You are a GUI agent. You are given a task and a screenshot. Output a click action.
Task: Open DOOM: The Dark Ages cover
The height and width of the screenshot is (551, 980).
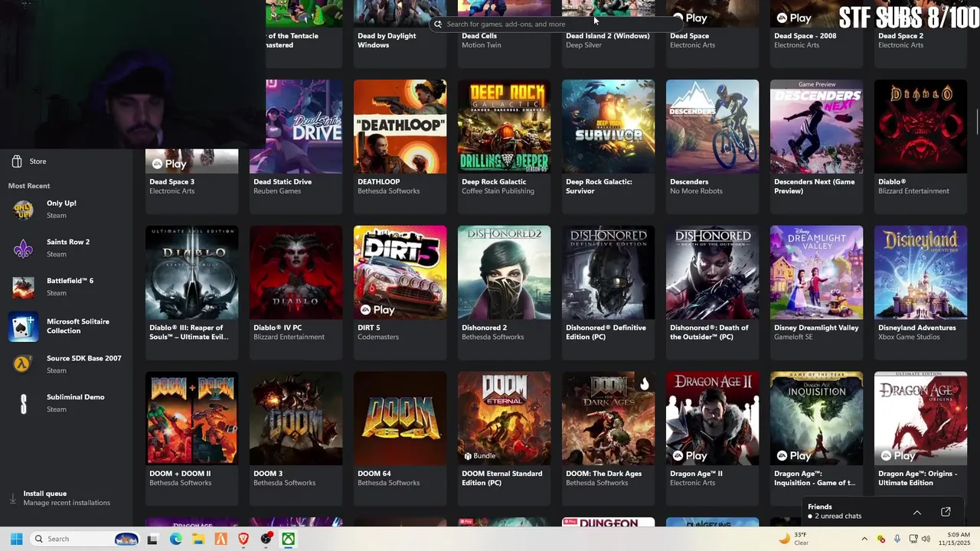coord(608,419)
